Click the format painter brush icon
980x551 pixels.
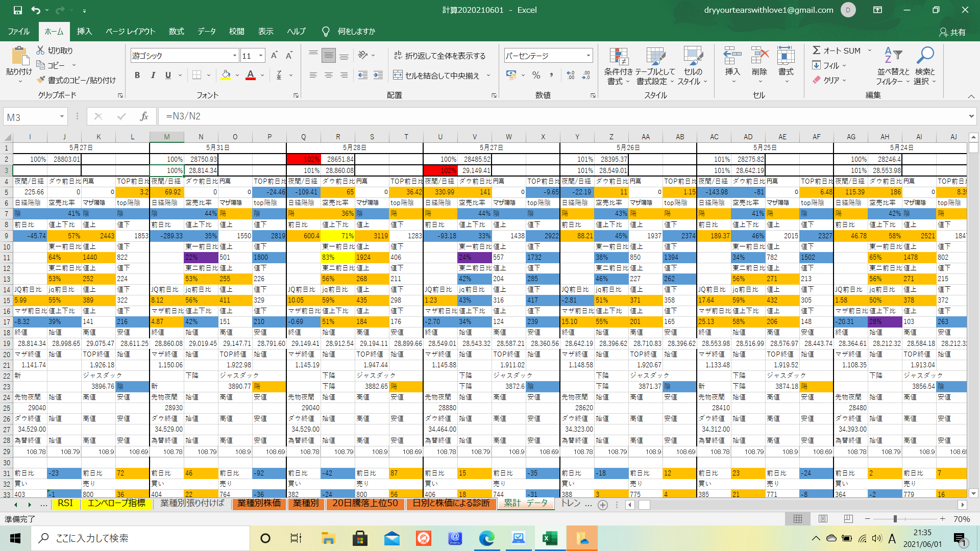(41, 80)
